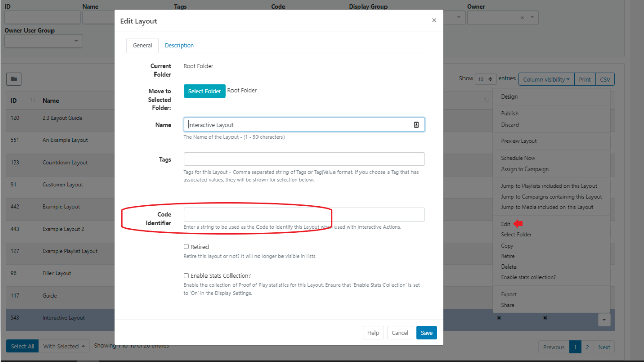Click the Save button
This screenshot has height=362, width=644.
click(x=426, y=333)
